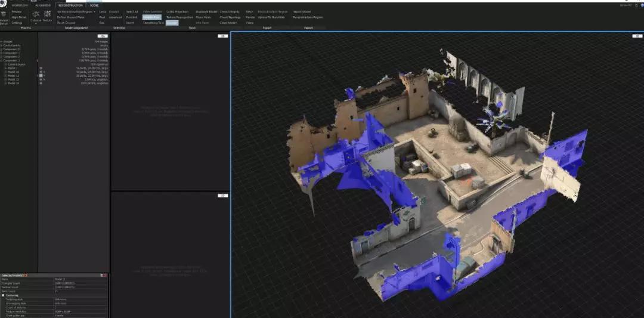Expand the Component 0 node

point(1,49)
